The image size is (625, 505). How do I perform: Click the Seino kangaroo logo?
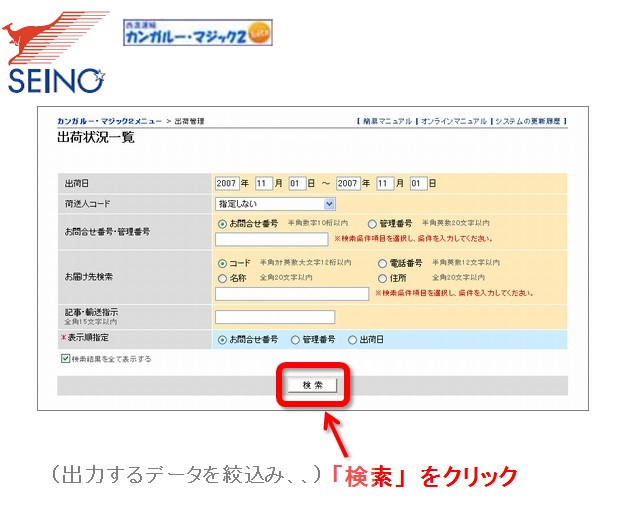55,52
